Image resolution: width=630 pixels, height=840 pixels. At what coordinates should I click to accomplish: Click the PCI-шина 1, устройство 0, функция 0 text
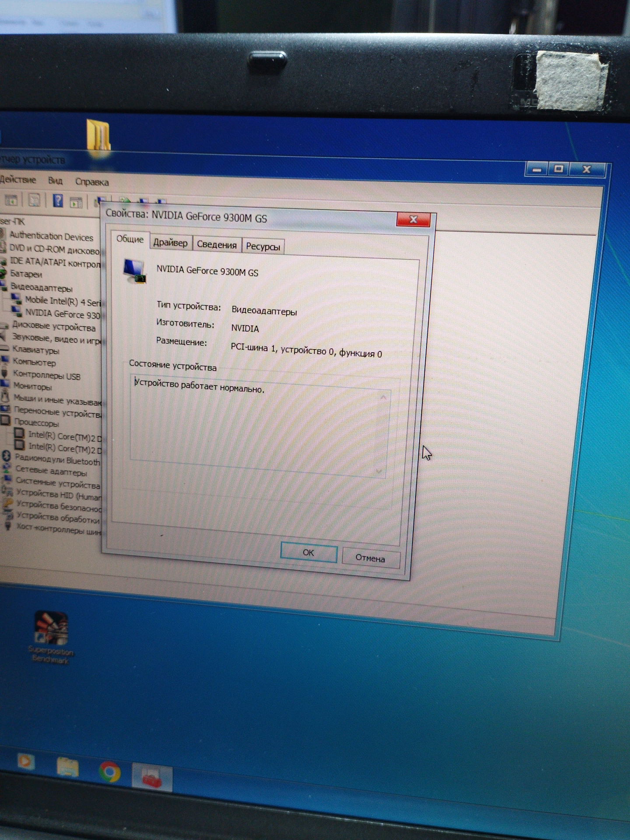pyautogui.click(x=306, y=350)
